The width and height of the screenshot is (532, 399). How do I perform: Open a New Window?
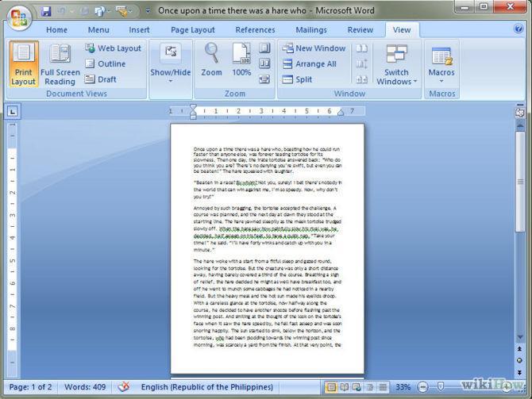pos(314,48)
